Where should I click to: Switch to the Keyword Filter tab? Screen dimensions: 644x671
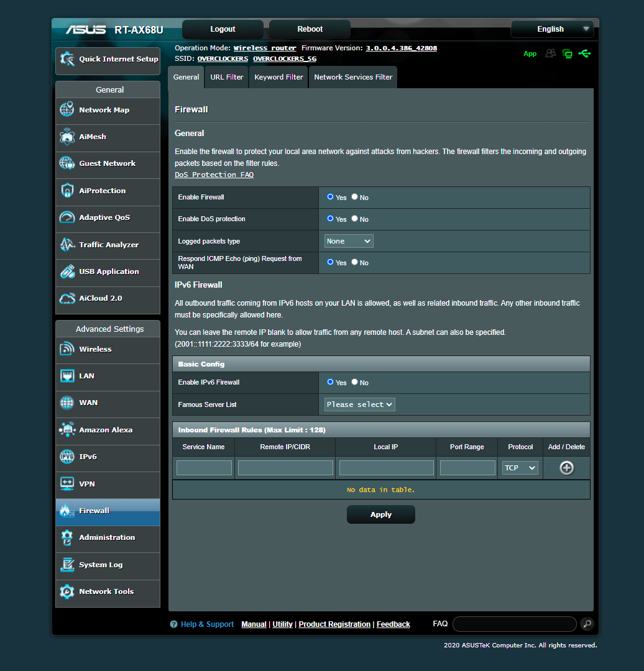coord(278,77)
